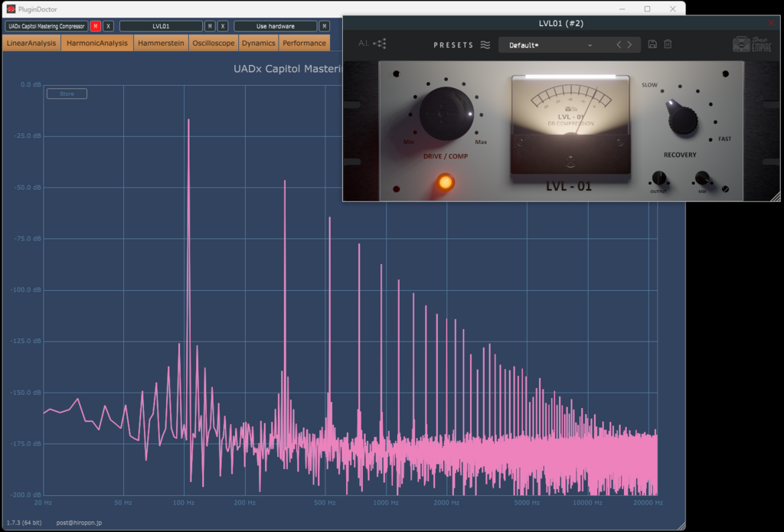Click the PluginDoctor window resize grip
Screen dimensions: 784x532
[x=681, y=526]
